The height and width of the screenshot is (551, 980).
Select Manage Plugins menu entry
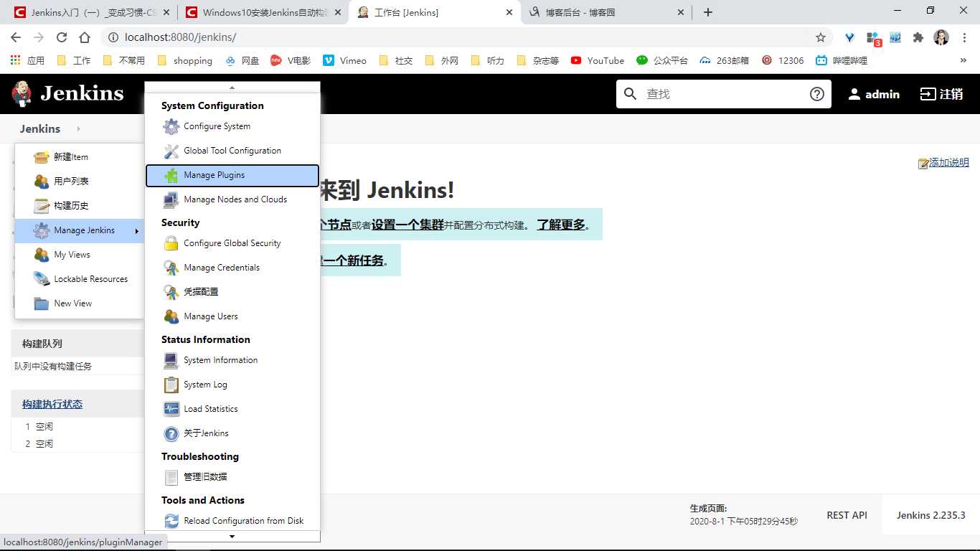pos(232,176)
